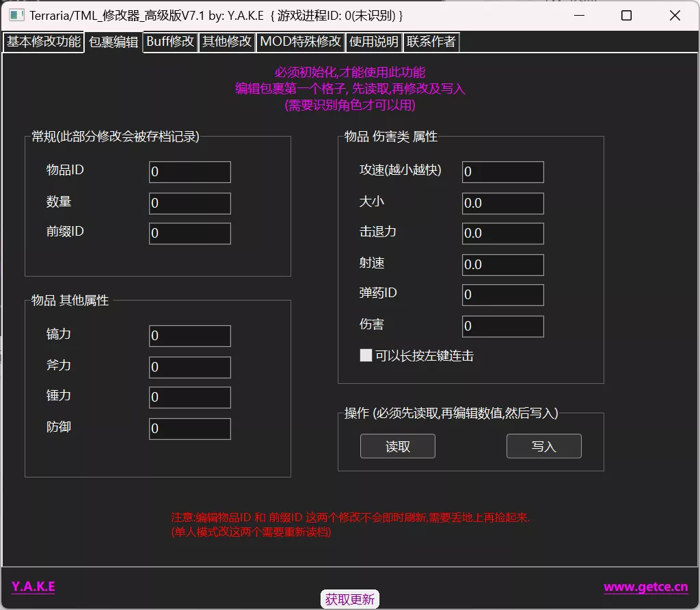Click the red 注意:编辑物品ID warning text

coord(351,518)
